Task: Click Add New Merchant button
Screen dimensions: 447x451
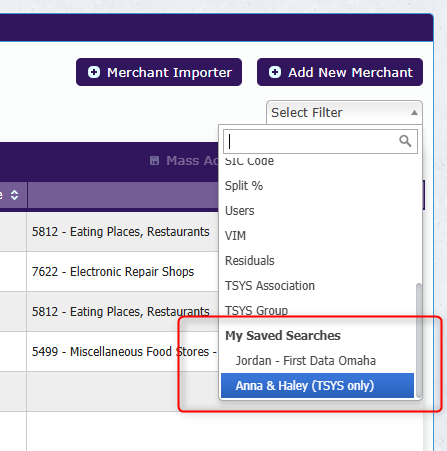Action: (340, 72)
